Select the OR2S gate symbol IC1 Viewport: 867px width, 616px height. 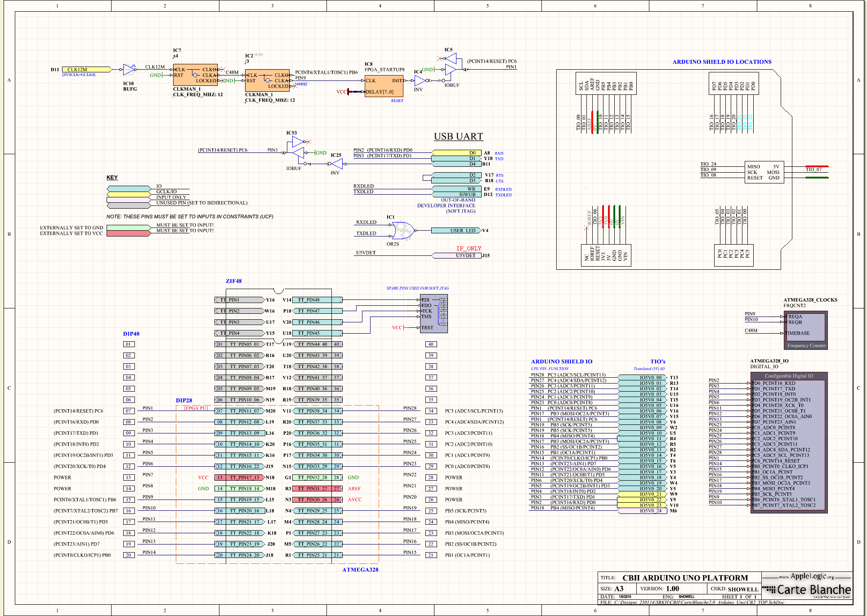point(403,231)
